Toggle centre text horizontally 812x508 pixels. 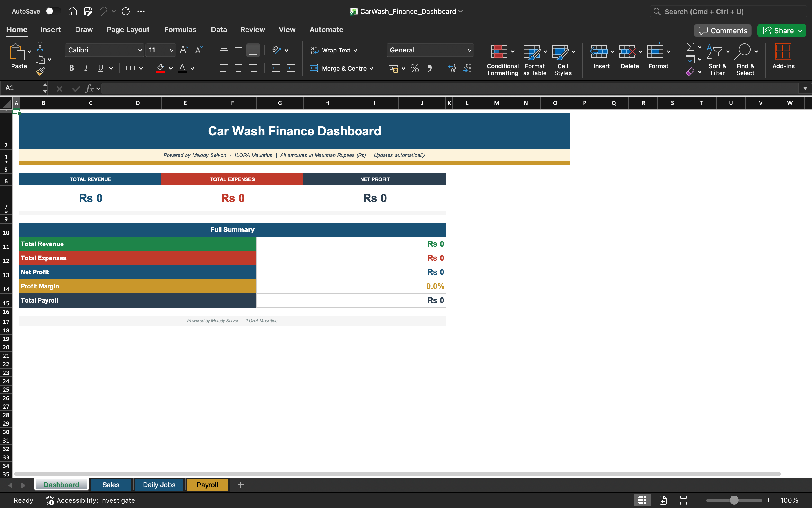click(238, 68)
